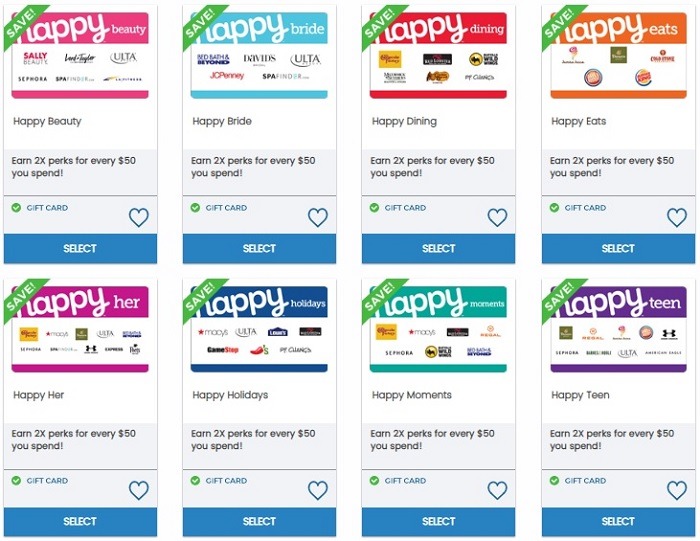The height and width of the screenshot is (541, 700).
Task: Favorite the Happy Her card with heart icon
Action: point(138,490)
